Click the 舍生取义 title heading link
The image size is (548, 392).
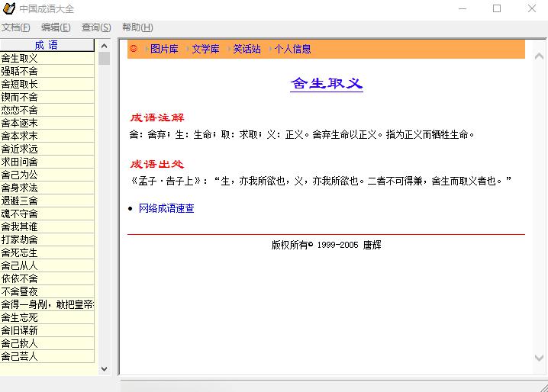326,83
